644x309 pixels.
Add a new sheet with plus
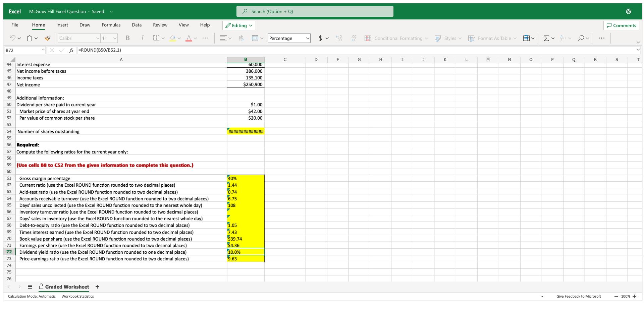click(x=97, y=287)
